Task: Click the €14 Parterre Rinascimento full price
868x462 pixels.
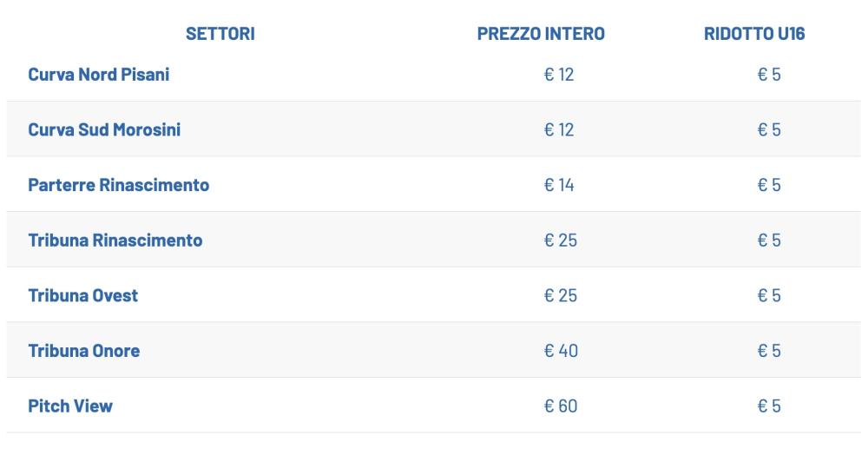Action: [559, 185]
